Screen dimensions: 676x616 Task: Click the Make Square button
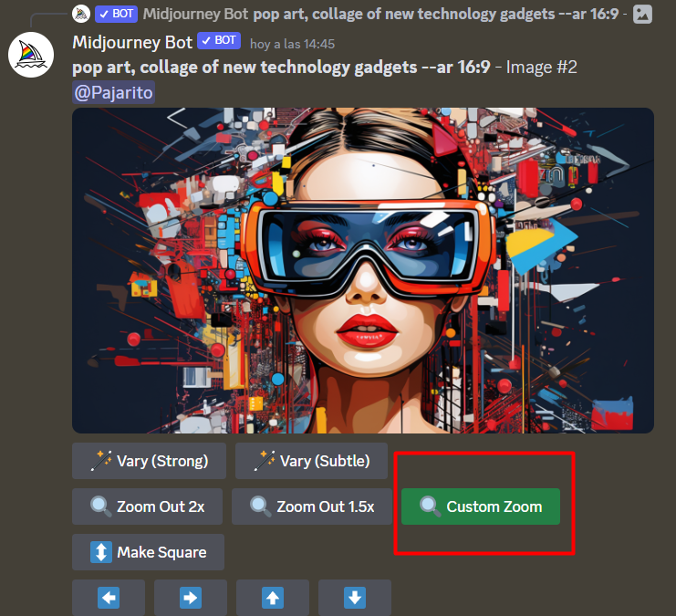pyautogui.click(x=148, y=552)
